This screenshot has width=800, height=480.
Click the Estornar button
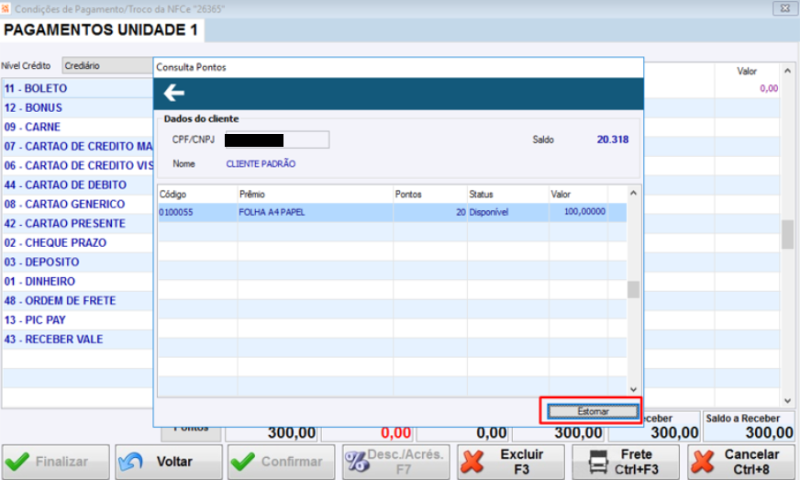pos(593,411)
